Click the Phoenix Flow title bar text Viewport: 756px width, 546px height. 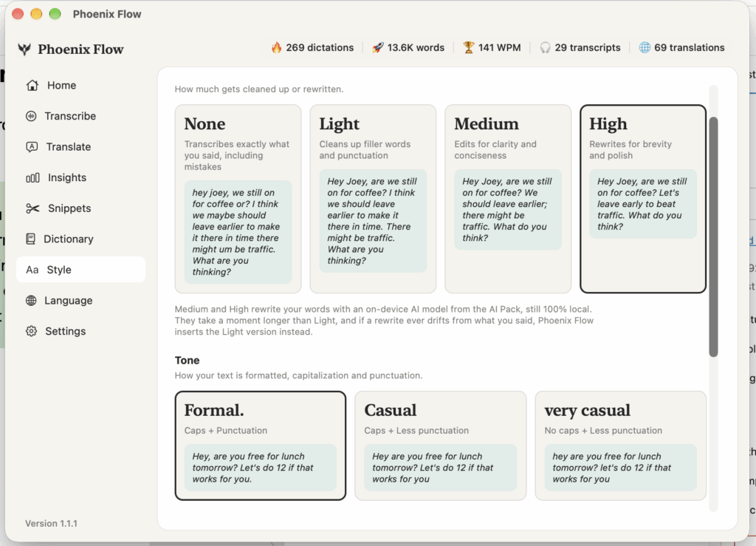click(107, 14)
